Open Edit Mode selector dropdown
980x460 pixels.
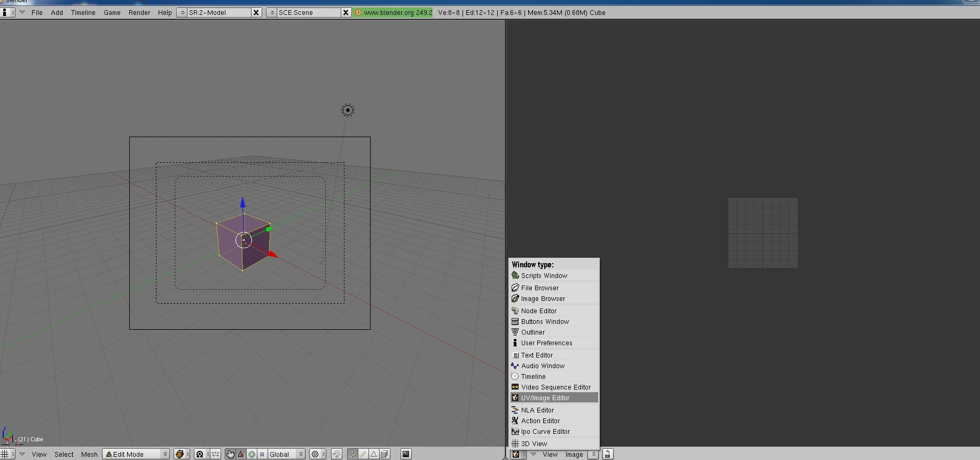coord(136,454)
